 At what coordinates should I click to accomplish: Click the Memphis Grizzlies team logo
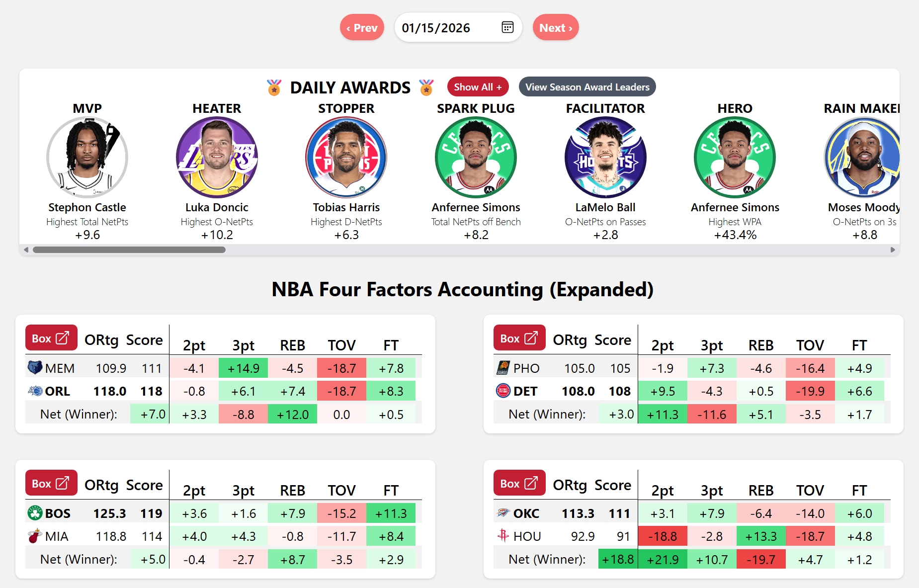click(x=35, y=368)
